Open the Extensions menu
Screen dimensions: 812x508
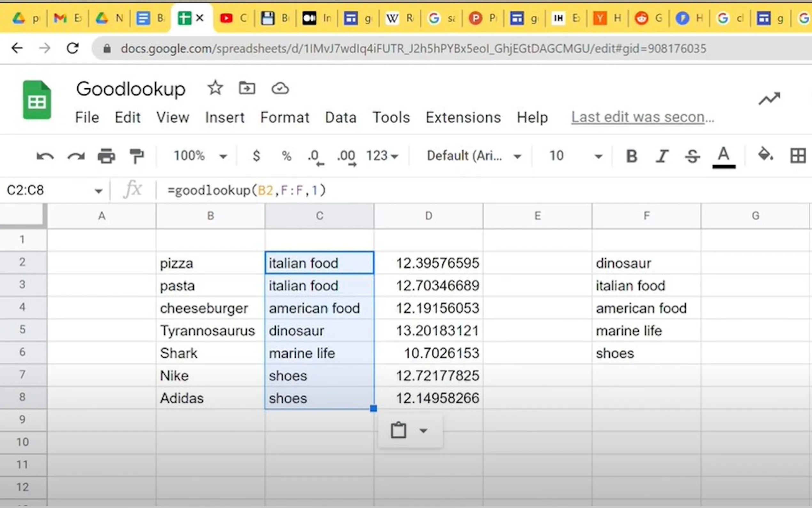[x=463, y=117]
